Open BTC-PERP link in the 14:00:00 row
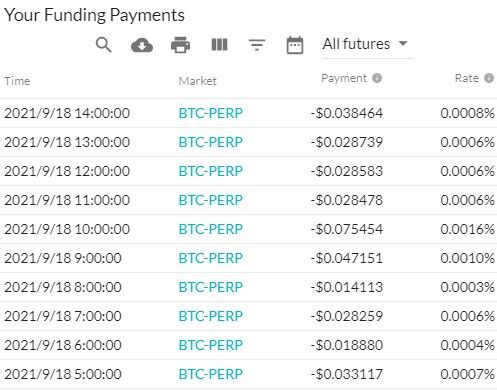The image size is (497, 390). click(211, 113)
